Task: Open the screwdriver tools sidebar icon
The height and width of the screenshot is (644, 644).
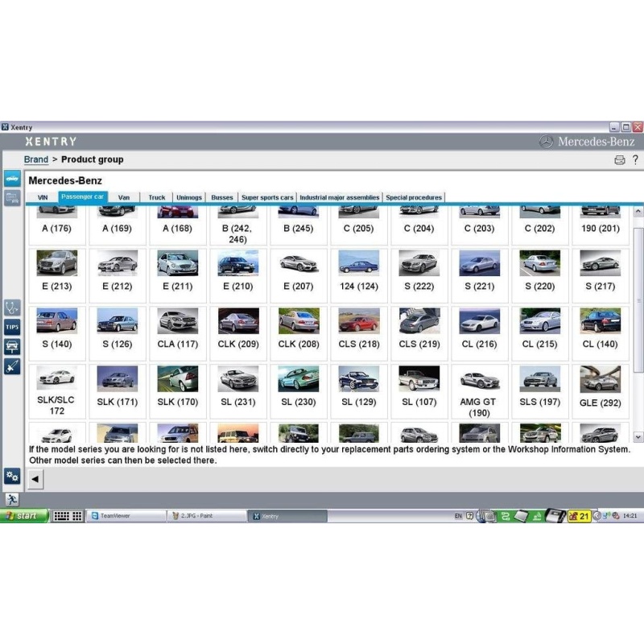Action: click(x=12, y=366)
